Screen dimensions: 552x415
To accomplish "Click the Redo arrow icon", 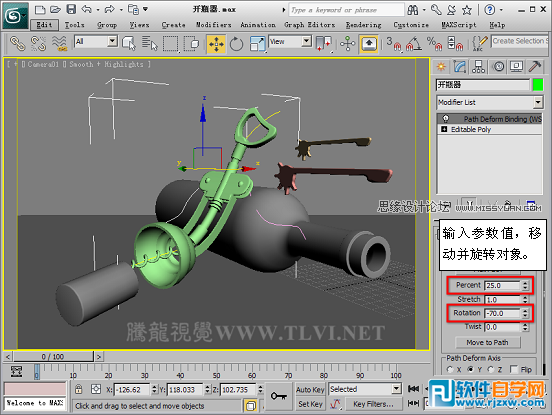I will point(109,9).
